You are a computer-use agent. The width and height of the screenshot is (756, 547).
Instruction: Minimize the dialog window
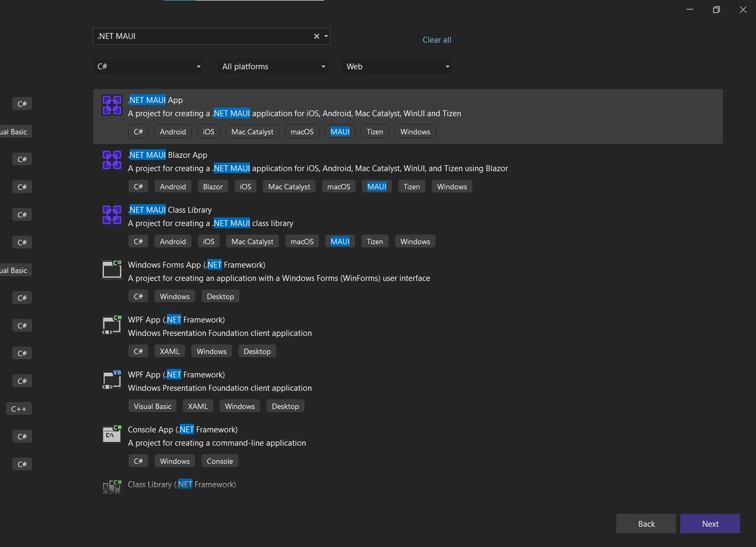(x=690, y=10)
